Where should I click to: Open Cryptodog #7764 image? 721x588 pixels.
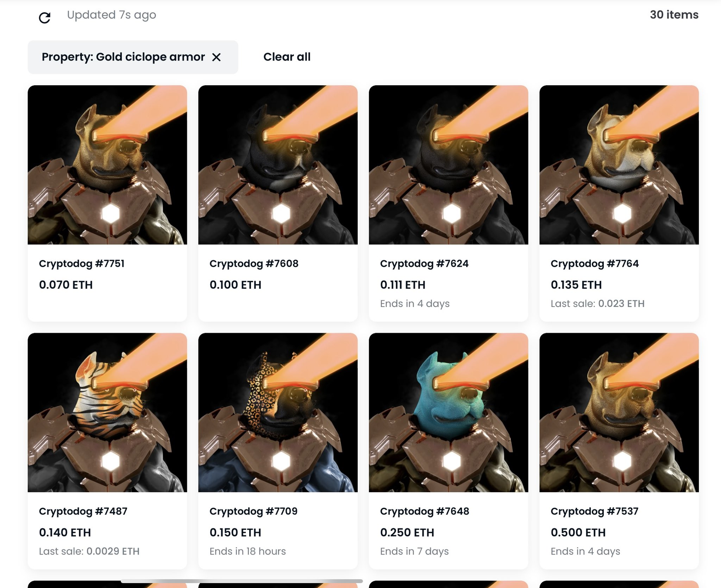pos(619,165)
